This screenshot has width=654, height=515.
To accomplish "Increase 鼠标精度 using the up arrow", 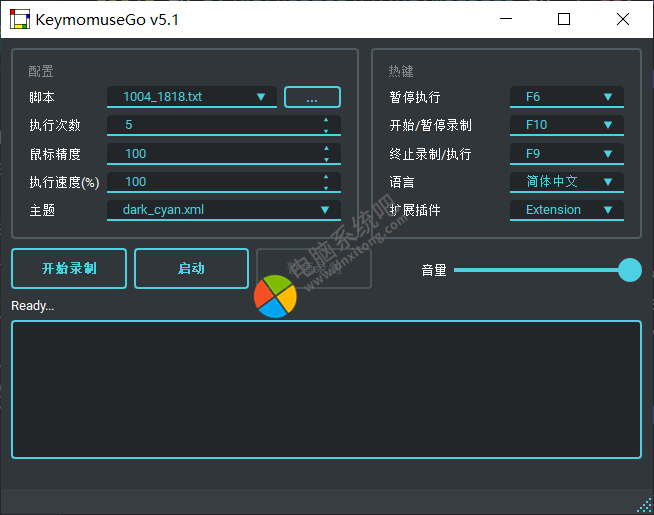I will coord(325,148).
